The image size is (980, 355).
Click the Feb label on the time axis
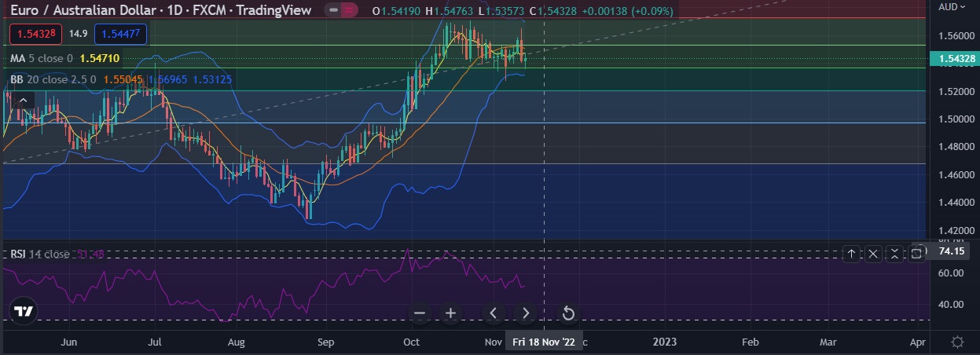tap(750, 342)
